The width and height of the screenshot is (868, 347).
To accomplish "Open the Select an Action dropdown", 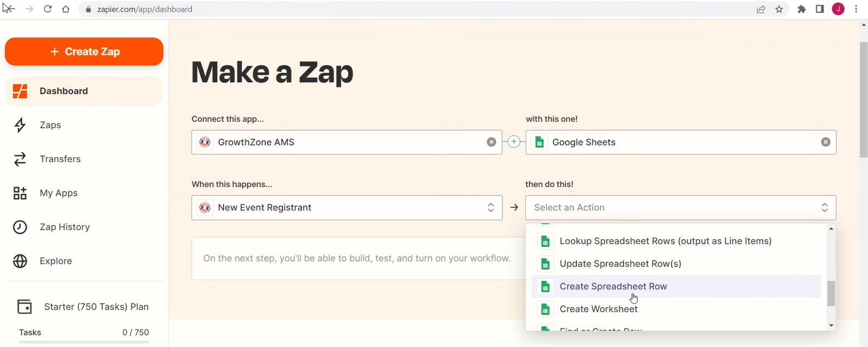I will pos(680,208).
